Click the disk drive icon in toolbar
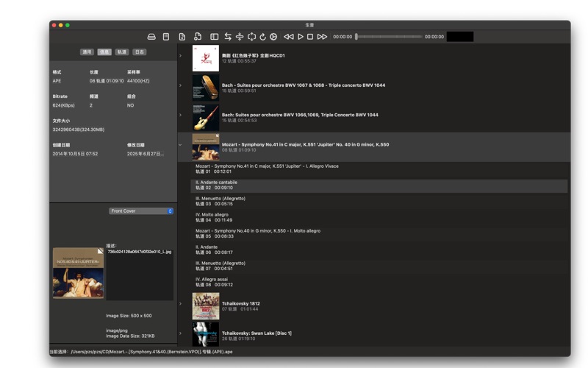Image resolution: width=588 pixels, height=368 pixels. 151,37
